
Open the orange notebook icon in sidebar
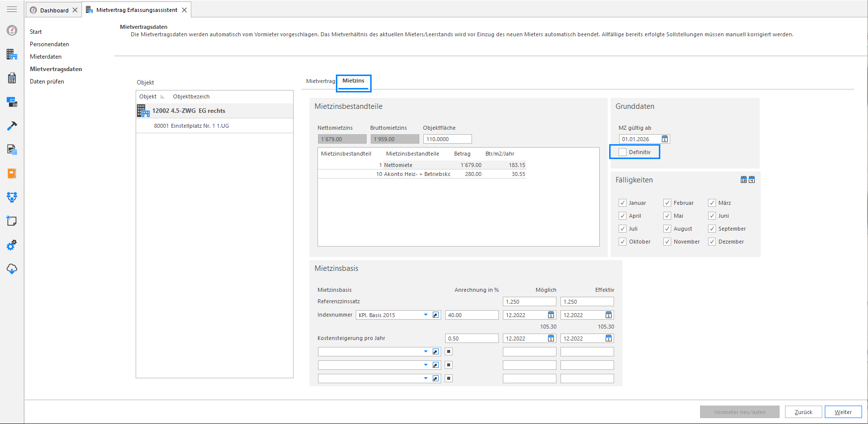tap(12, 173)
